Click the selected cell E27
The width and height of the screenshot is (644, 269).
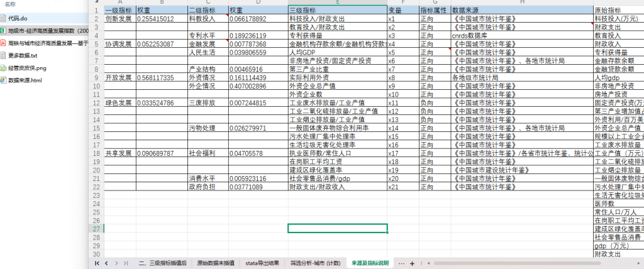[338, 228]
